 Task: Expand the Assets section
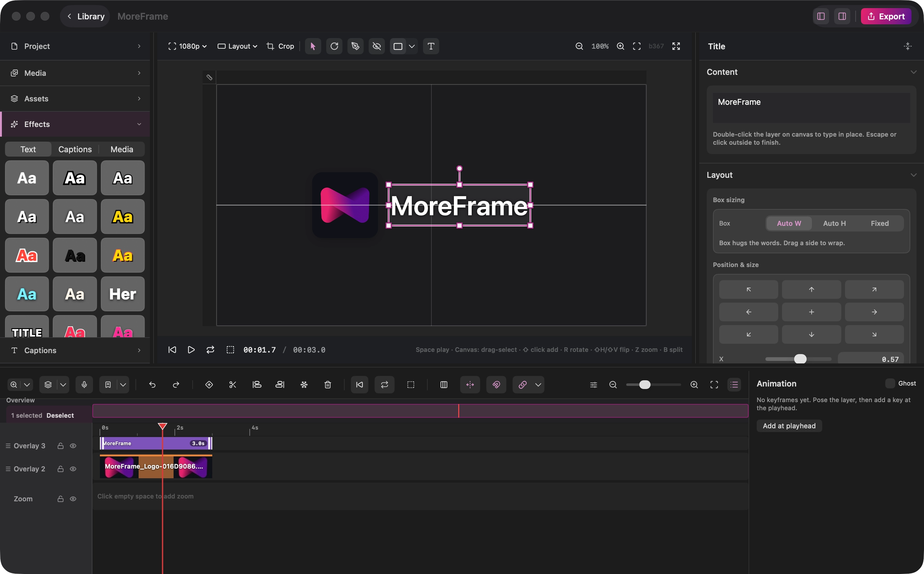coord(75,99)
